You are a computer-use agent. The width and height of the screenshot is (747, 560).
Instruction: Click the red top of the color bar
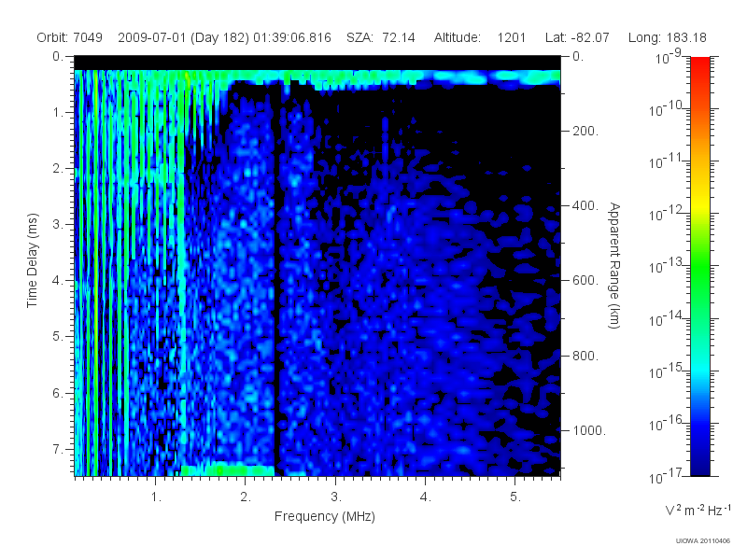[700, 66]
